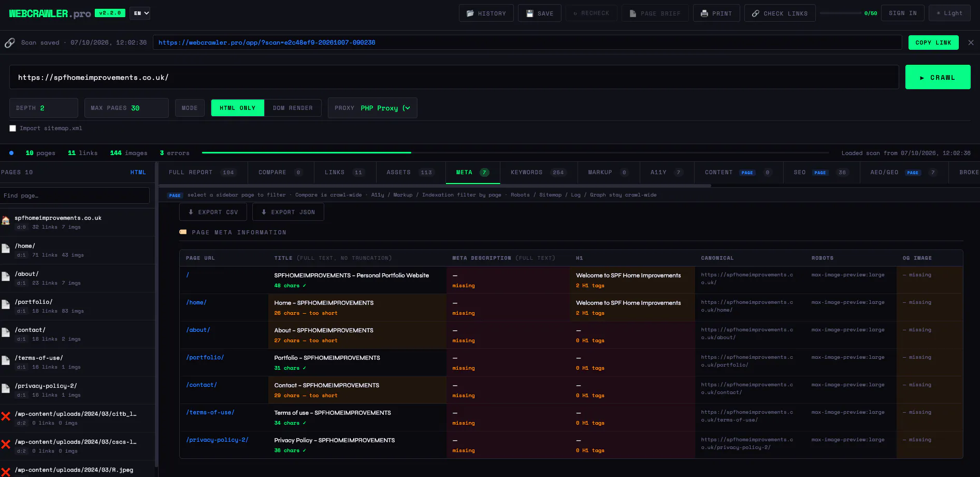The width and height of the screenshot is (980, 477).
Task: Open /portfolio/ link in meta table
Action: [205, 357]
